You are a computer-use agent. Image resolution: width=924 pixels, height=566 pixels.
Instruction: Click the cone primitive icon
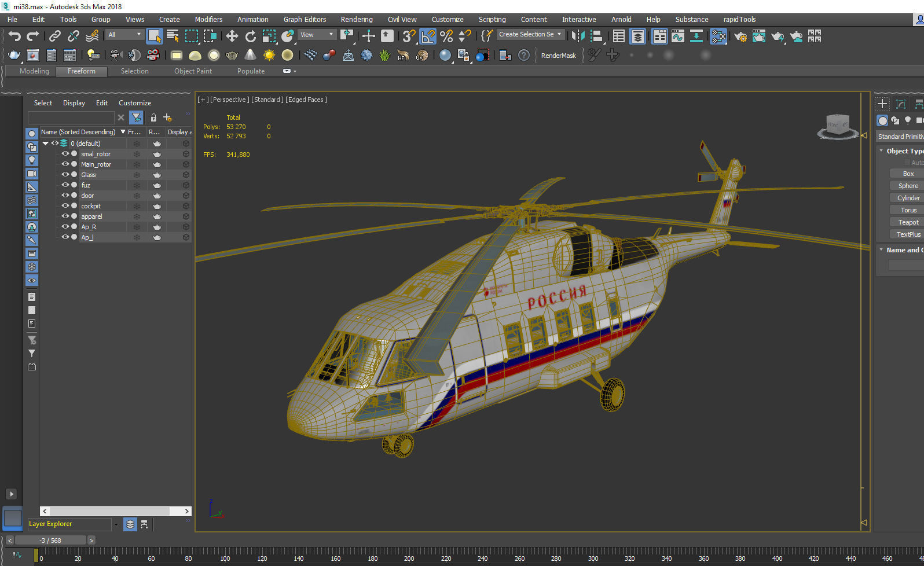pyautogui.click(x=250, y=55)
